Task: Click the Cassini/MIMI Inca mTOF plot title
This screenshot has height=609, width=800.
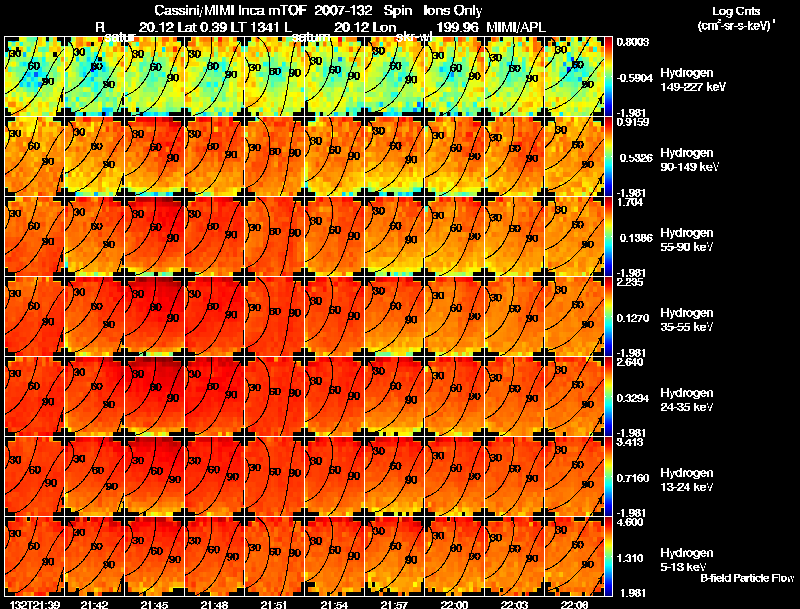Action: point(318,10)
